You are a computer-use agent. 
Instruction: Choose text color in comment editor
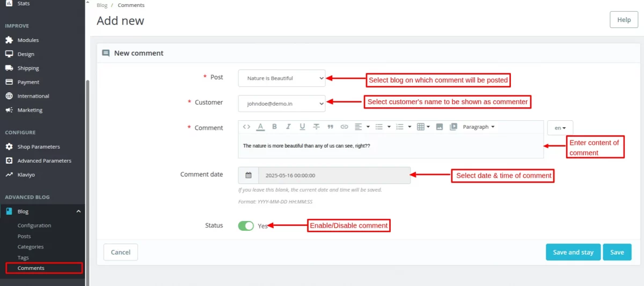point(260,127)
